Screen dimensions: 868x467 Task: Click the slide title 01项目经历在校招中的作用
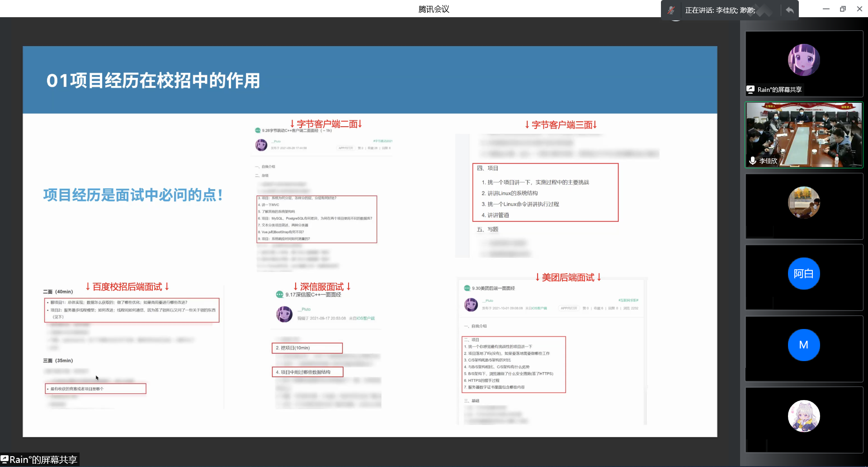153,81
